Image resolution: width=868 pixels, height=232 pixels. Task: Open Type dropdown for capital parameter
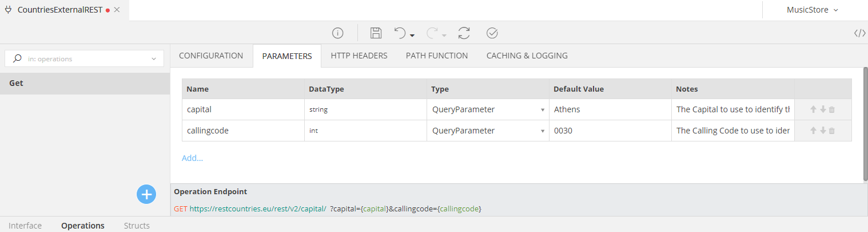[542, 109]
